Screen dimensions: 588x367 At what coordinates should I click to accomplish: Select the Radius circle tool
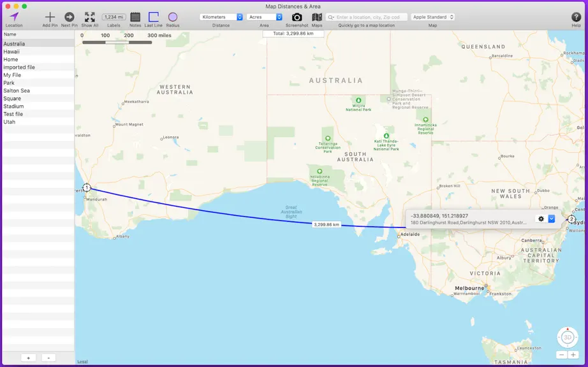coord(172,17)
